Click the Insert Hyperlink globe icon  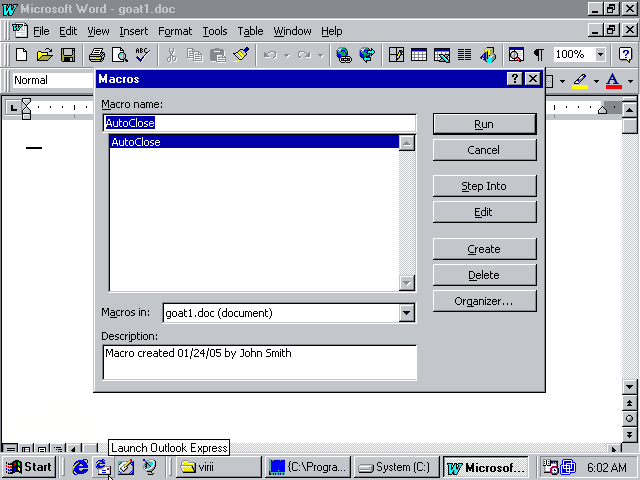pyautogui.click(x=344, y=54)
